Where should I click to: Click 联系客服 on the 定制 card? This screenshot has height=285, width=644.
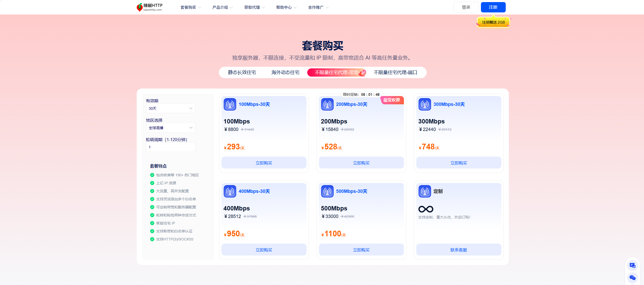[x=458, y=250]
